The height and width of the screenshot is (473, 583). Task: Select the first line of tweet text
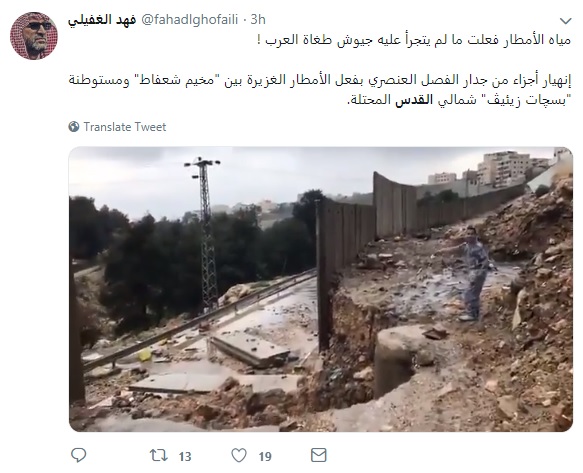coord(414,40)
